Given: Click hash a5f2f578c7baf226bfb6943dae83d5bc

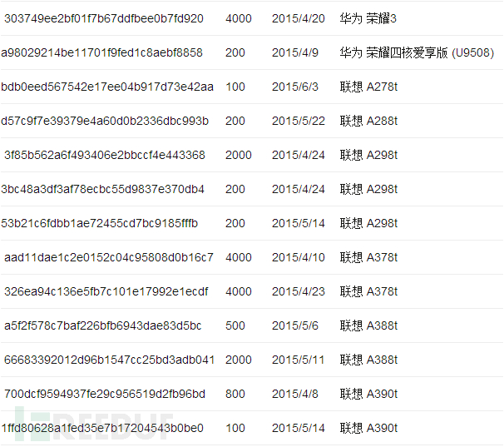Looking at the screenshot, I should [102, 325].
